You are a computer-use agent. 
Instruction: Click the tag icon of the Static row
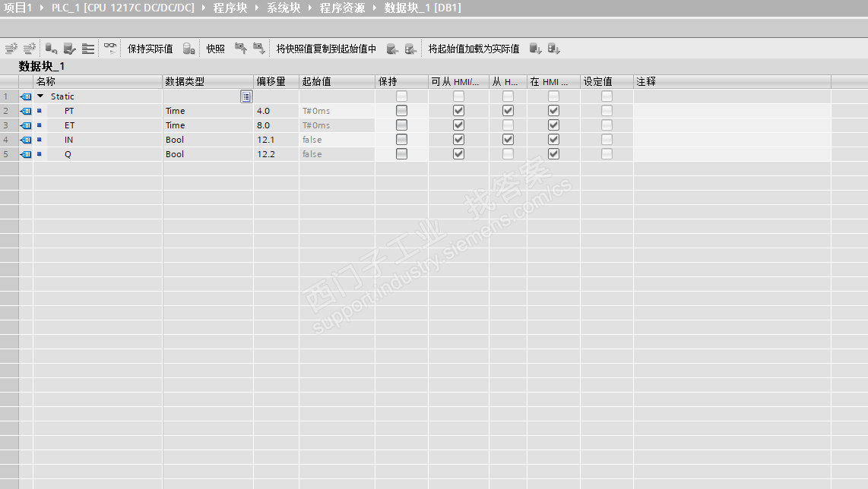(x=26, y=96)
